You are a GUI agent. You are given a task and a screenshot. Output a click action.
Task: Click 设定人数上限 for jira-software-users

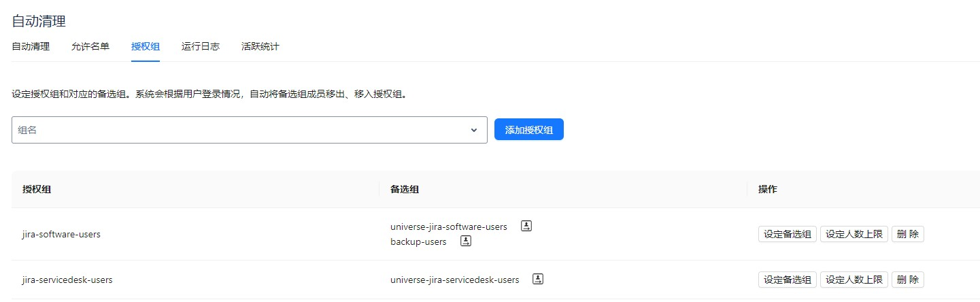(x=854, y=235)
